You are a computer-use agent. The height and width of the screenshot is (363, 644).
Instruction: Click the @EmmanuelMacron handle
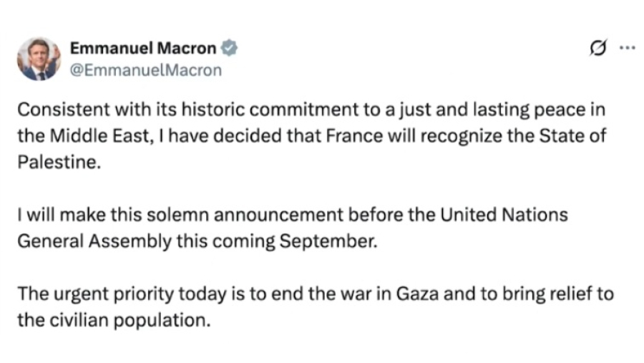coord(146,70)
